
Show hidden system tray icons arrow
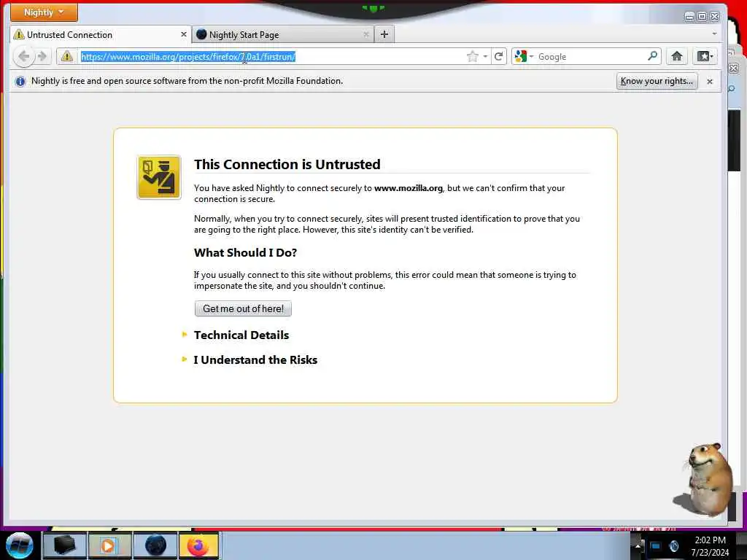[x=638, y=546]
